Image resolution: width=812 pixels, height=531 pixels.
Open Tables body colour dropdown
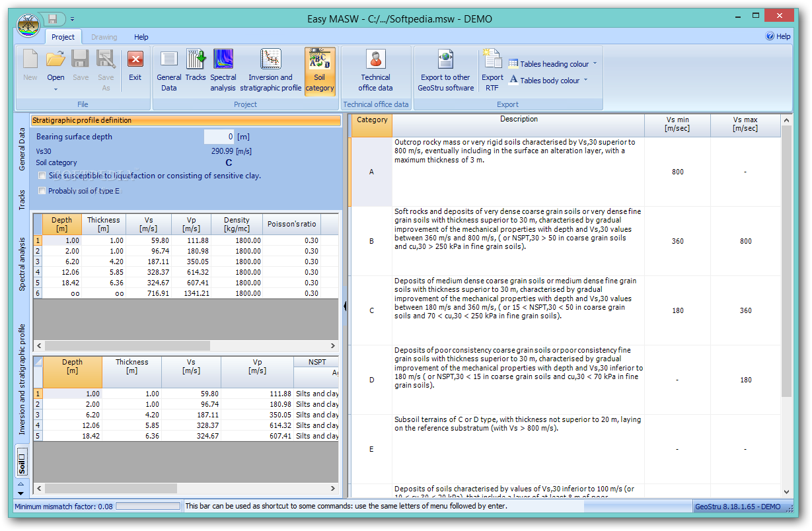585,81
